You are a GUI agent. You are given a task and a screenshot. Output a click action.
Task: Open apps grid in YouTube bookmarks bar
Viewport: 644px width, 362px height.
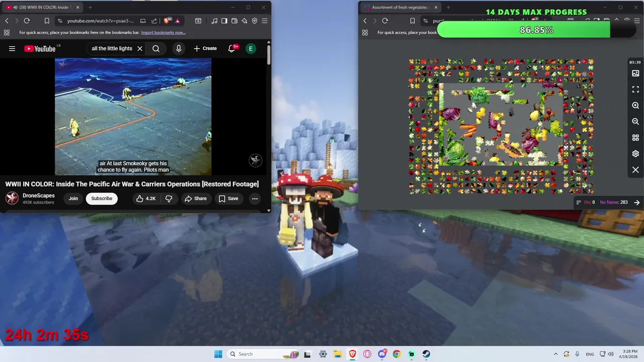7,33
